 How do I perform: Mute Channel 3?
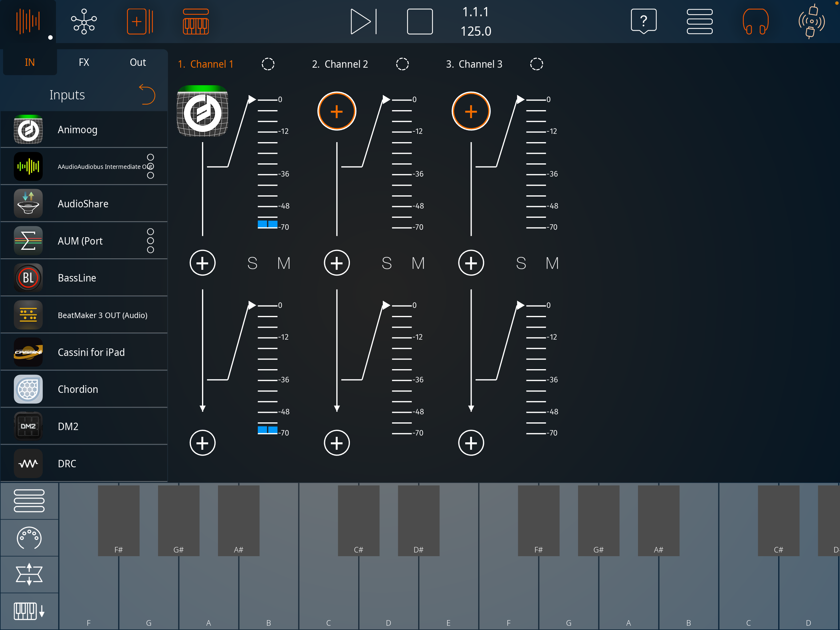pos(552,263)
